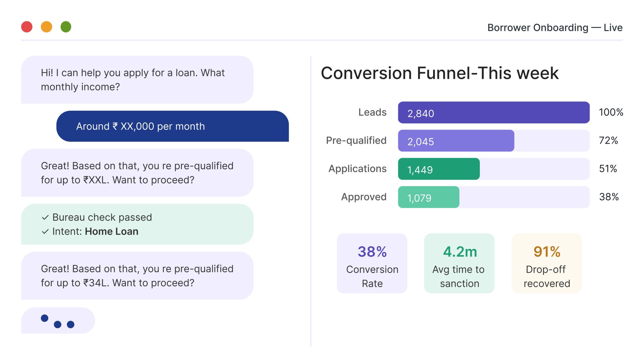This screenshot has width=644, height=361.
Task: Click the Bureau check passed checkmark
Action: (x=45, y=218)
